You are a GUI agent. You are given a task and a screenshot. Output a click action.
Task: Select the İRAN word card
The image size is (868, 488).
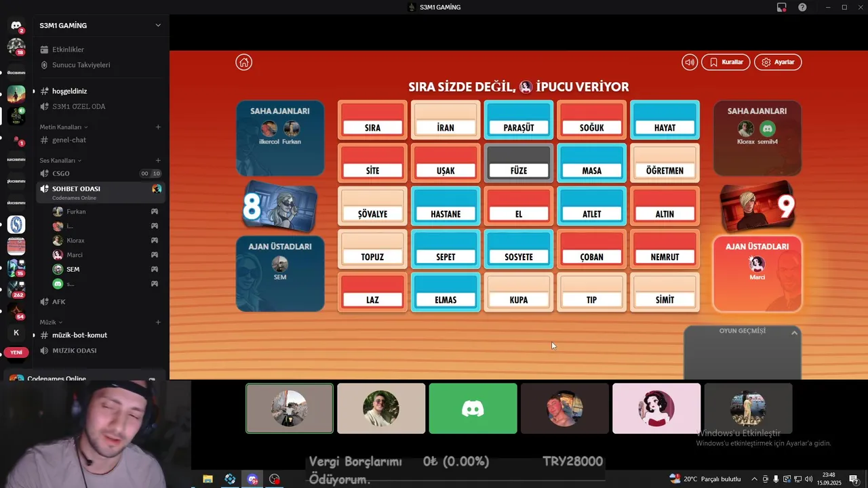(446, 120)
